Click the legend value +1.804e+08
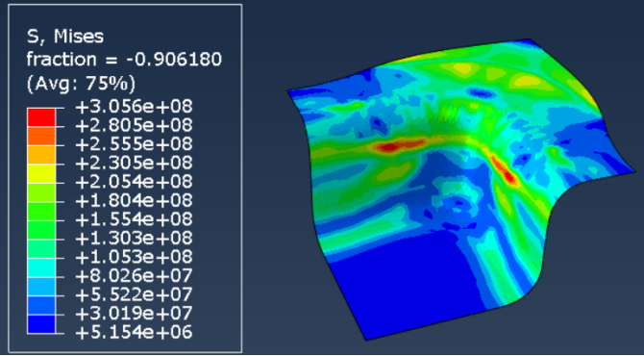Screen dimensions: 644x356 click(x=134, y=200)
